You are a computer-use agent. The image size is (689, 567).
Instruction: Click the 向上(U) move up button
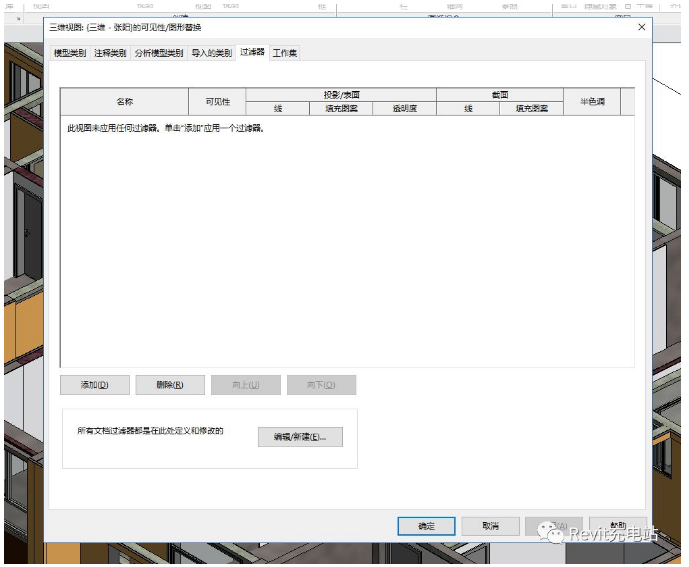point(246,385)
